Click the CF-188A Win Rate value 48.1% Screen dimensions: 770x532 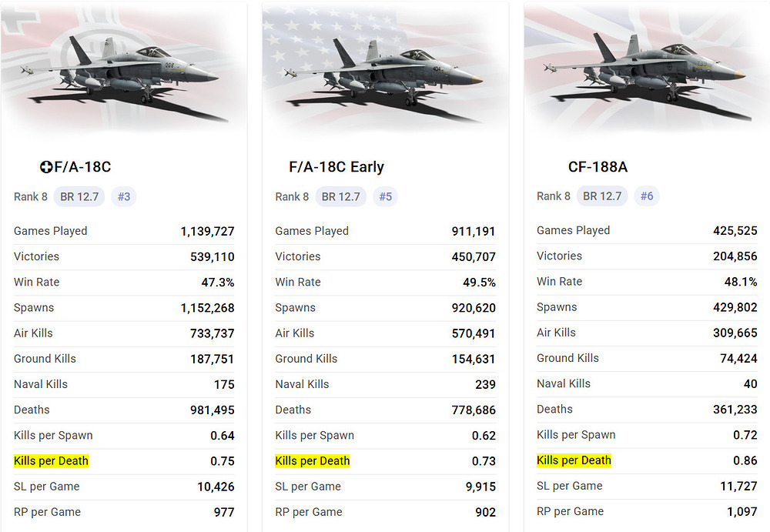(741, 282)
